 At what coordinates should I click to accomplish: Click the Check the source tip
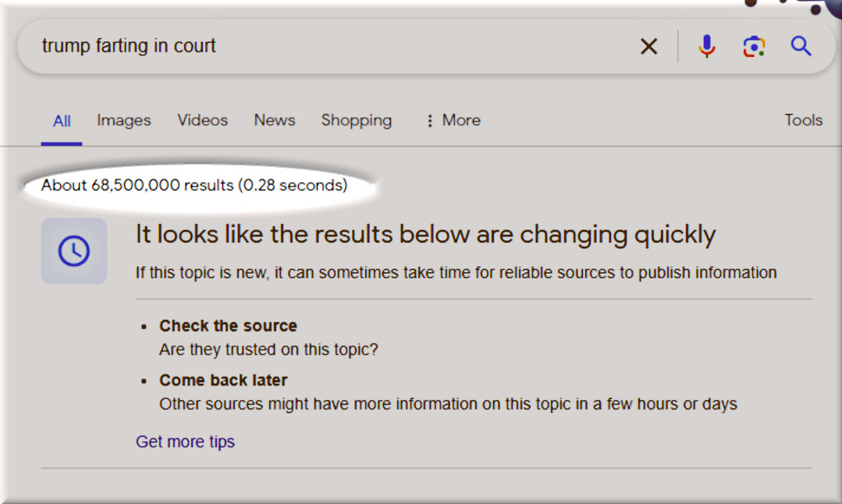click(x=228, y=326)
